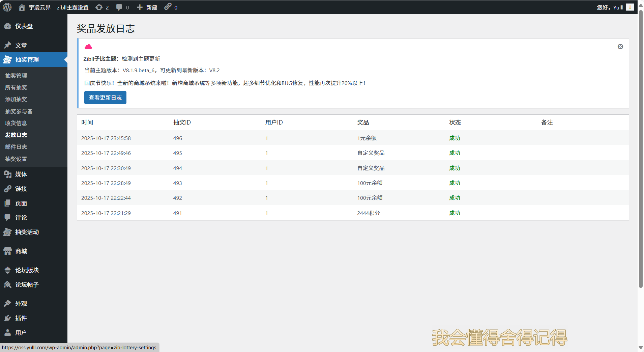Screen dimensions: 644x352
Task: Click the pink cloud icon in notice
Action: coord(88,47)
